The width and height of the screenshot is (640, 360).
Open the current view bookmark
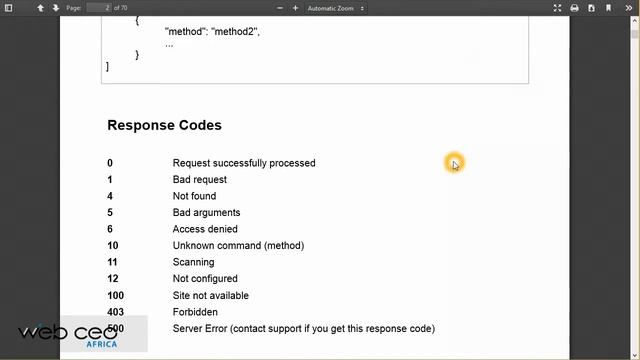pyautogui.click(x=608, y=8)
